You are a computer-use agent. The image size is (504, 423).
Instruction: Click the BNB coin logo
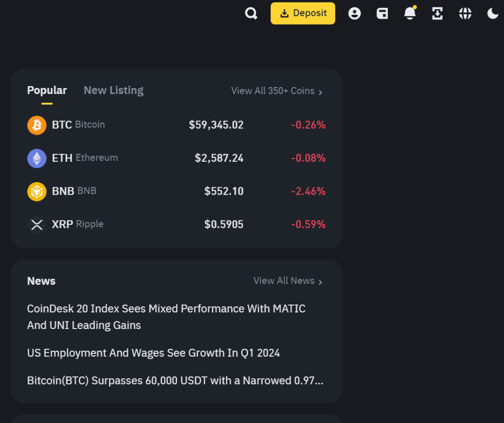37,191
